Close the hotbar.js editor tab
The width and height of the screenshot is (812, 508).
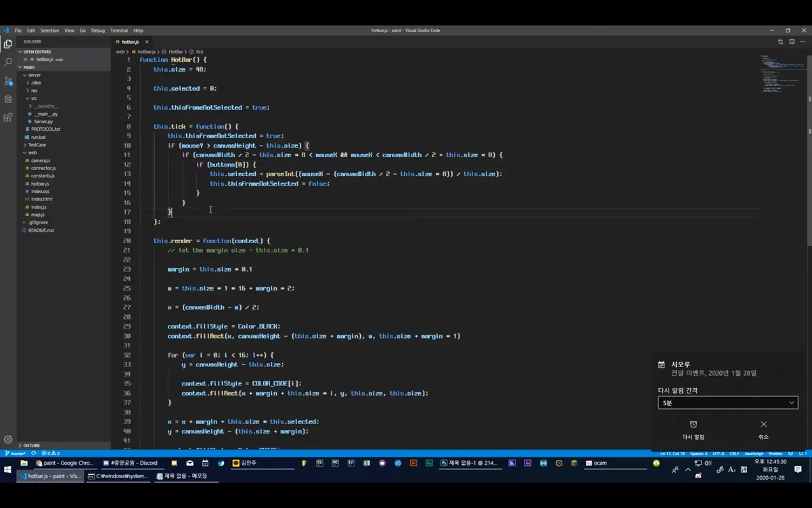click(x=146, y=42)
